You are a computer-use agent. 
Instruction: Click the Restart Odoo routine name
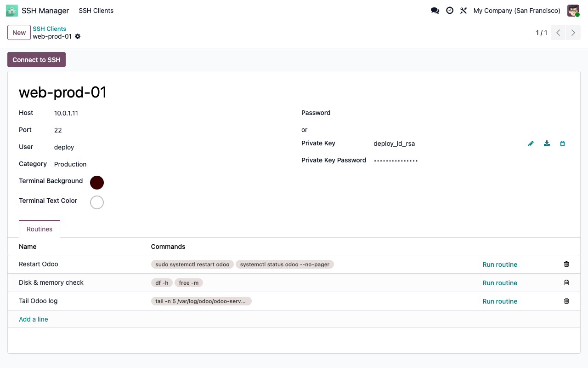pyautogui.click(x=39, y=264)
